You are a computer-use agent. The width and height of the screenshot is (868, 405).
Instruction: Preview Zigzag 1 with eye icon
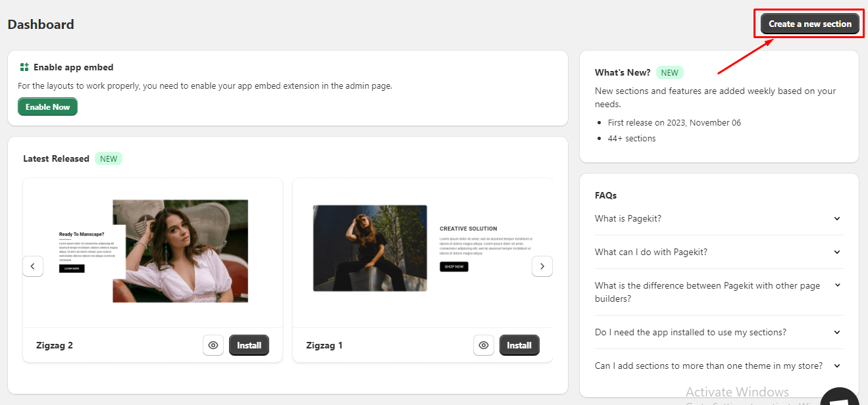click(x=484, y=345)
